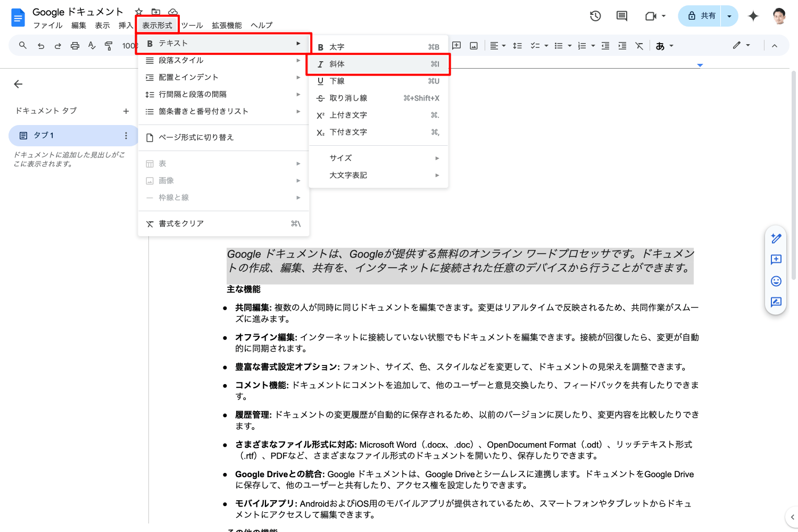Open the Google Docs home logo

[18, 18]
